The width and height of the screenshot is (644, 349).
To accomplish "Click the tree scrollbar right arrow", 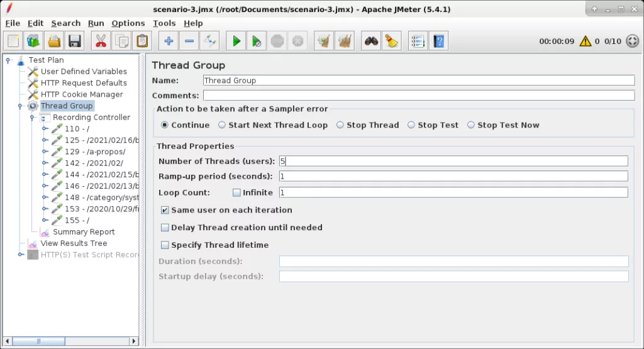I will pyautogui.click(x=134, y=341).
